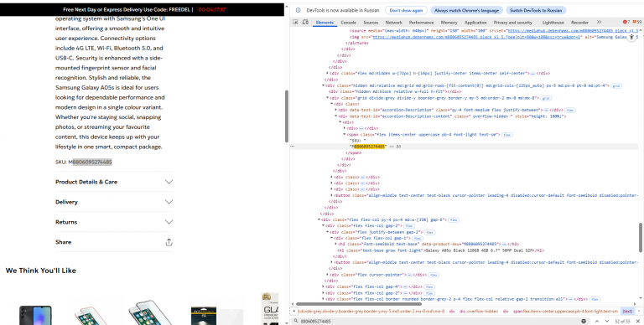Screen dimensions: 644x325
Task: Open the Performance tab
Action: coord(422,23)
